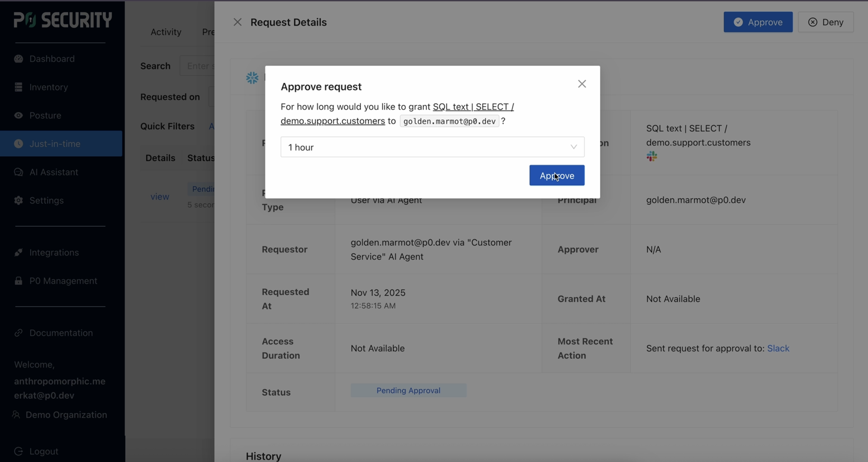This screenshot has width=868, height=462.
Task: Click the Slack logo under permission
Action: click(652, 156)
